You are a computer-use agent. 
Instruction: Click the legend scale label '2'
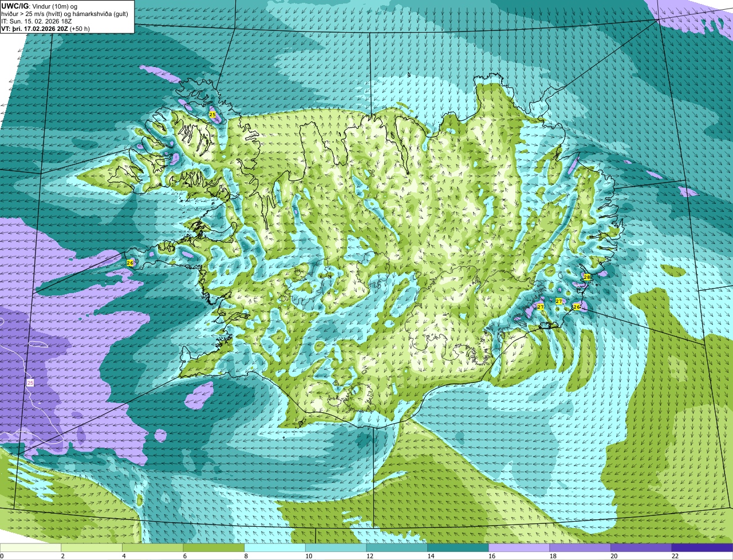coord(62,556)
